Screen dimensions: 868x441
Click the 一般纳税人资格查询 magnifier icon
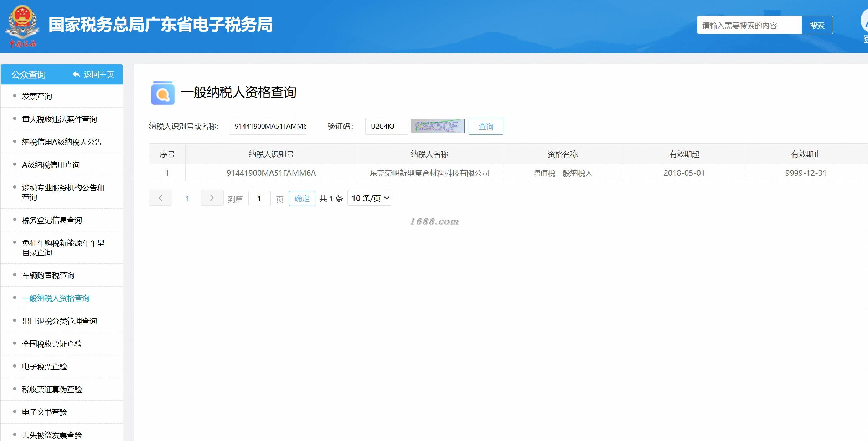coord(163,93)
